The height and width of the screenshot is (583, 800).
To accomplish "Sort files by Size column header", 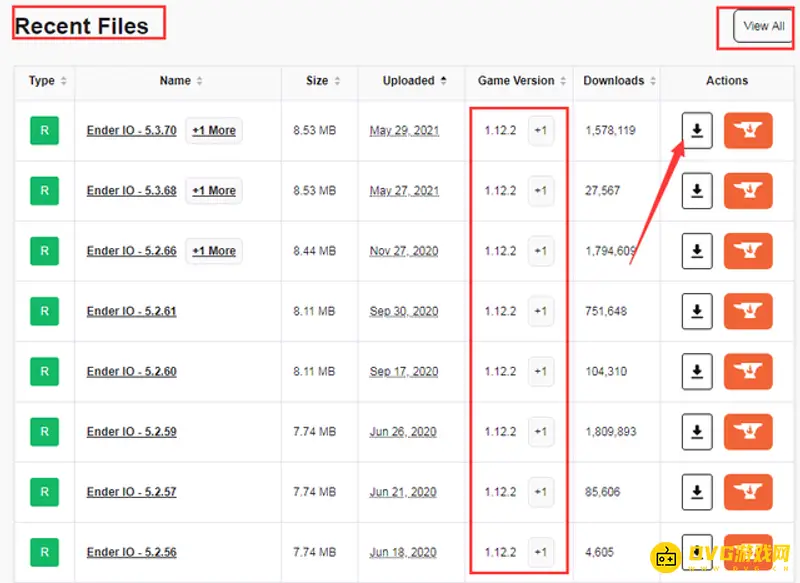I will pyautogui.click(x=322, y=81).
